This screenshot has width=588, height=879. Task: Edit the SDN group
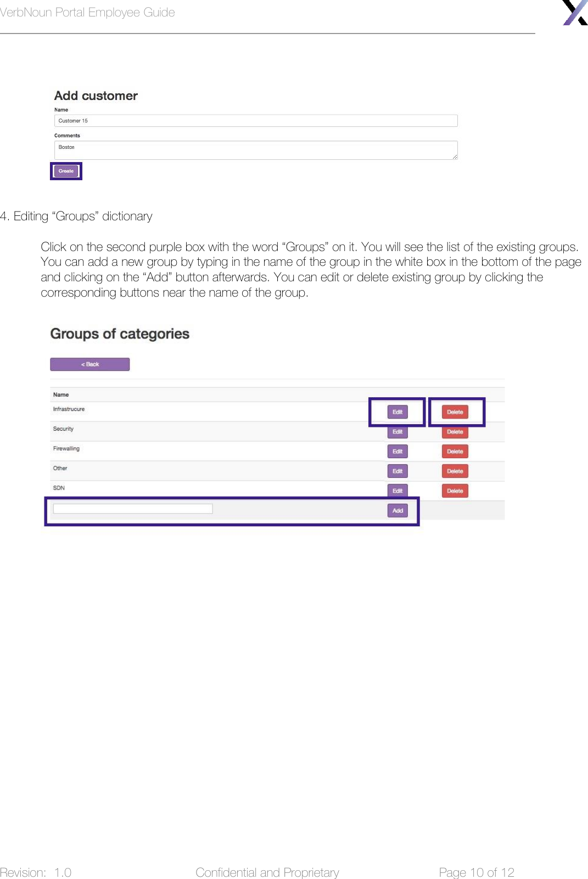tap(397, 491)
